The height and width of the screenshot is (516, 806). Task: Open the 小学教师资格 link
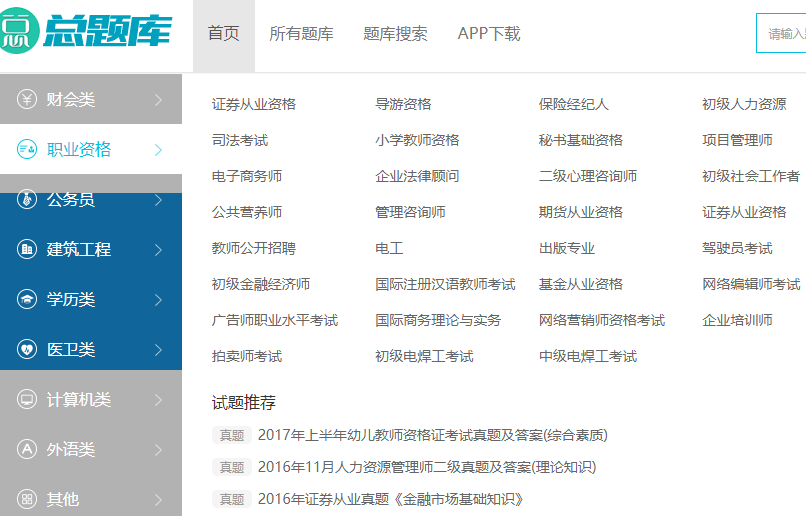click(x=417, y=140)
